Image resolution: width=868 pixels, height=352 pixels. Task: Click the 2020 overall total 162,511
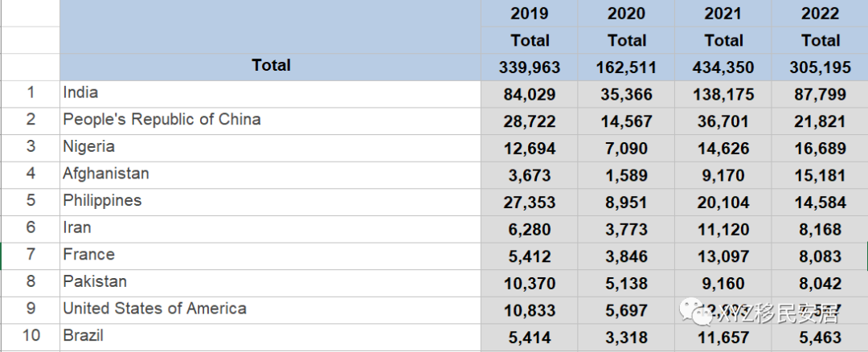pyautogui.click(x=626, y=68)
